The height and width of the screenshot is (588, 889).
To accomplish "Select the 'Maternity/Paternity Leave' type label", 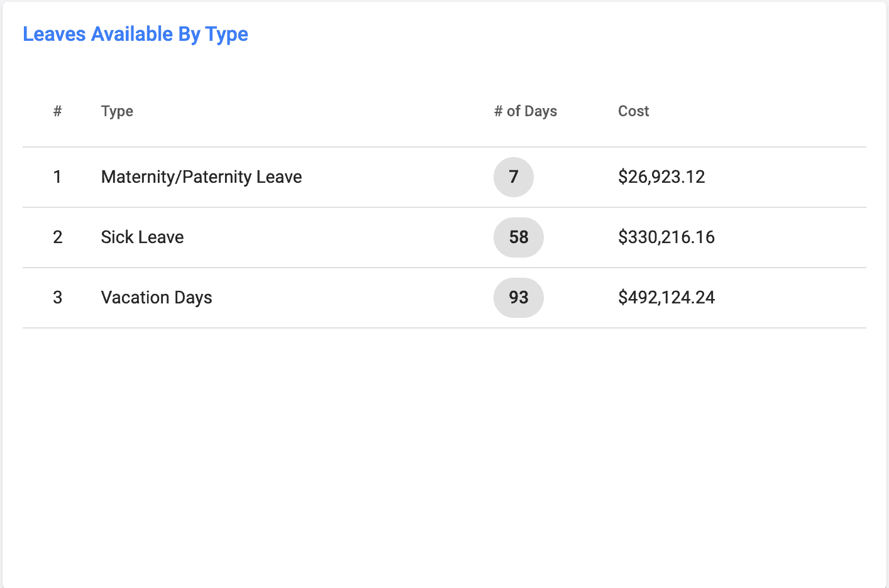I will click(201, 177).
